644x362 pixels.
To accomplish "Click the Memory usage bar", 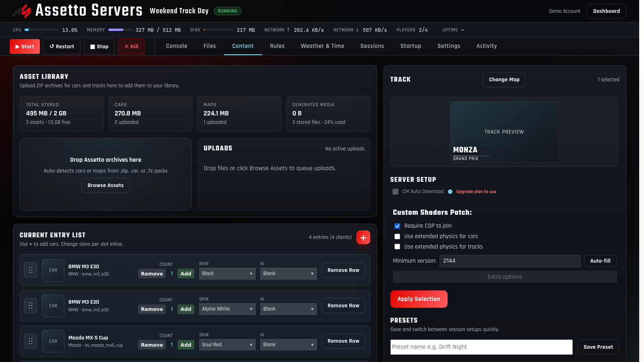I will pos(120,30).
